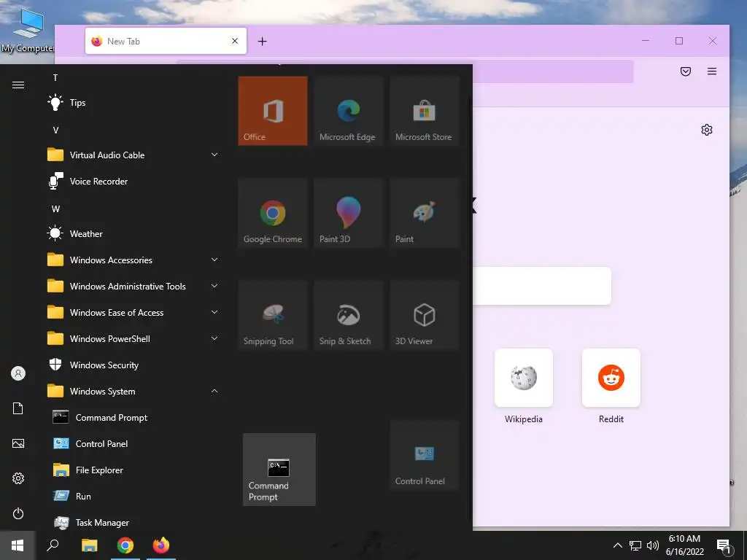
Task: Expand the Windows PowerShell folder
Action: coord(133,338)
